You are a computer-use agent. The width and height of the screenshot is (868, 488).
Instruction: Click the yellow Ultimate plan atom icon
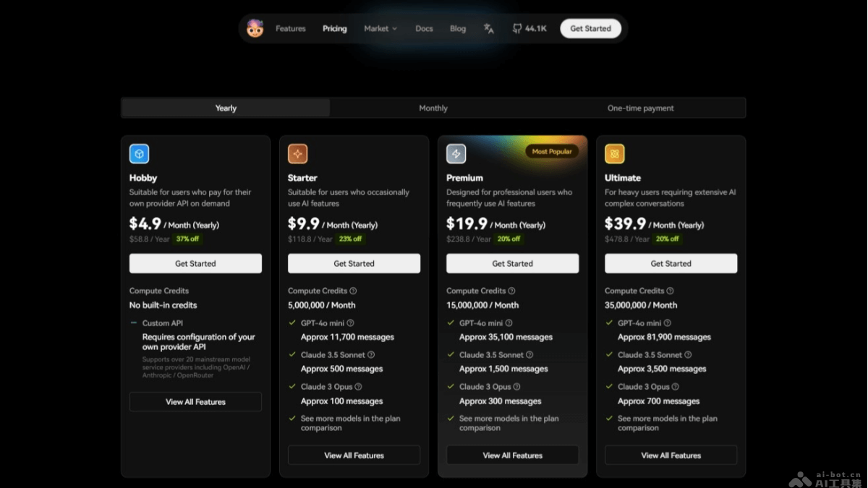coord(614,153)
